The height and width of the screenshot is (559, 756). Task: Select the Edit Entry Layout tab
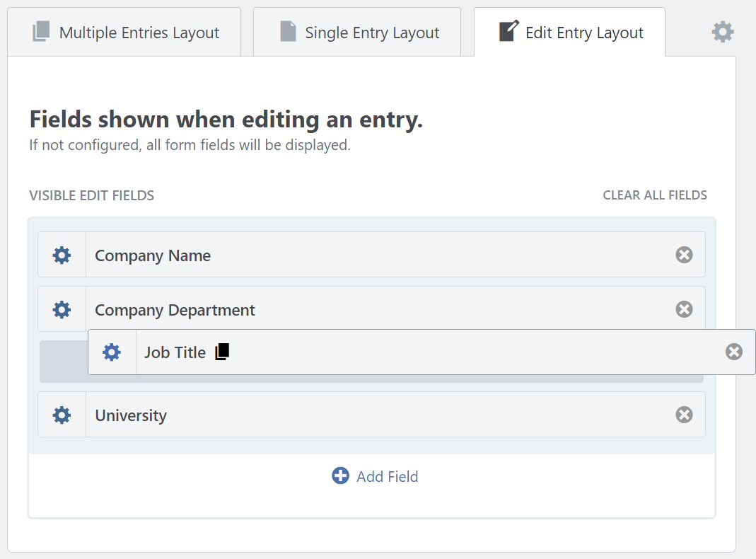point(570,33)
